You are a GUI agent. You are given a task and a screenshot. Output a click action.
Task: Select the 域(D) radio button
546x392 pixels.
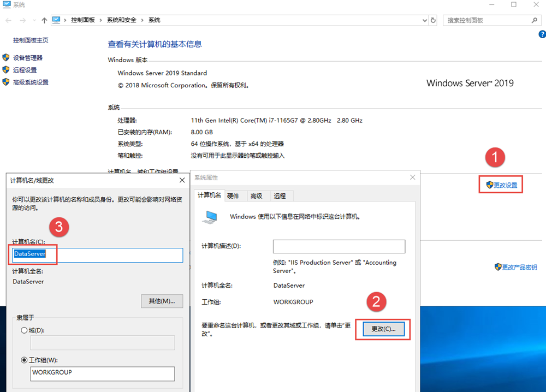coord(23,330)
